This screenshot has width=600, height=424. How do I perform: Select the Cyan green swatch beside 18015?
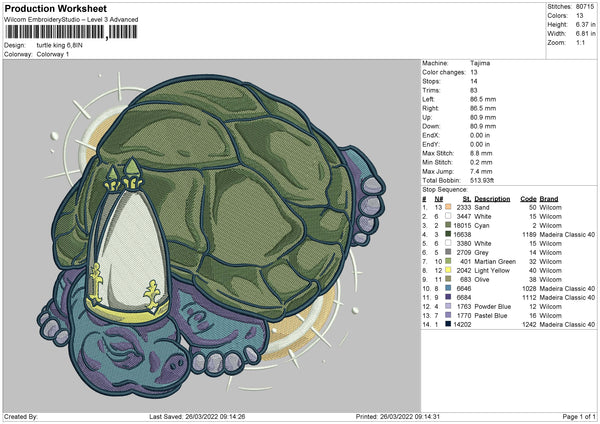448,225
